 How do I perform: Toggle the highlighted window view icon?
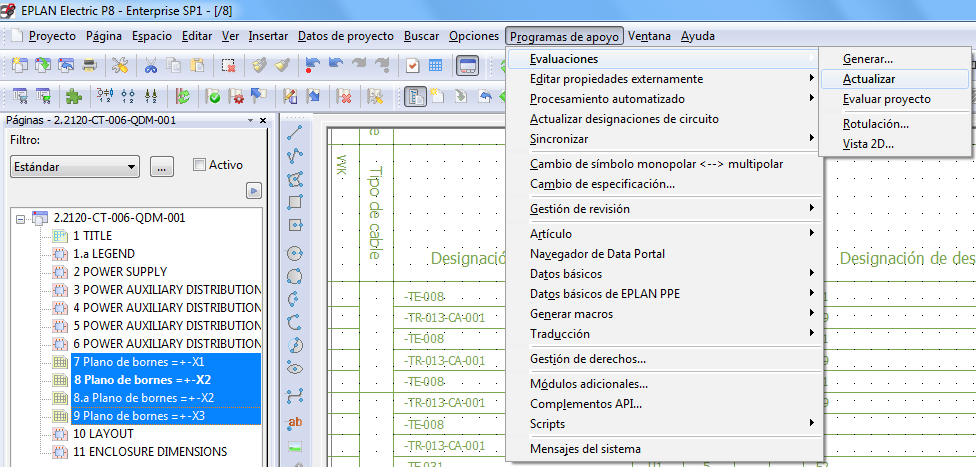point(467,65)
